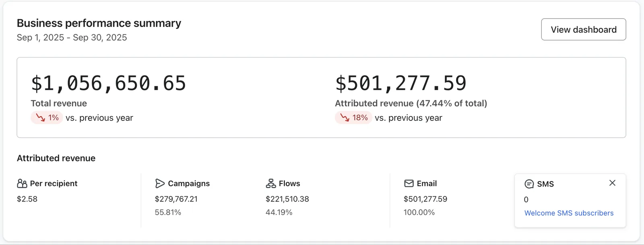Click the Attributed revenue section heading

click(56, 158)
